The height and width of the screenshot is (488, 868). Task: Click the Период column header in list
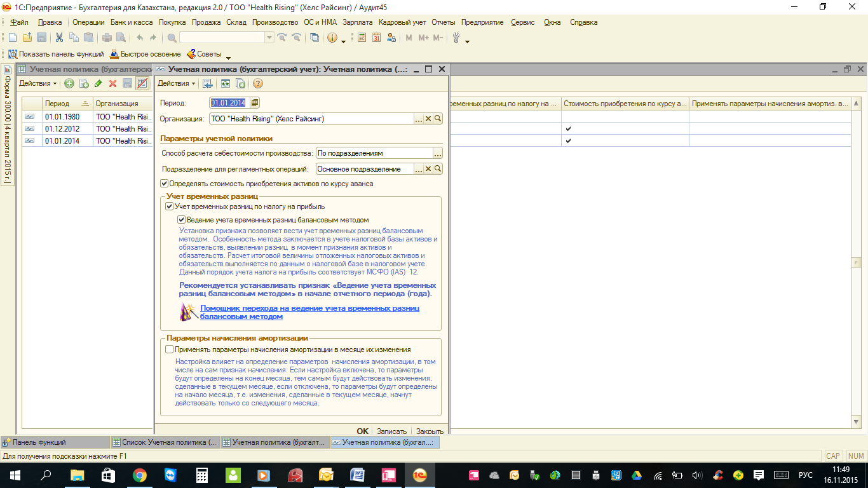(x=67, y=103)
